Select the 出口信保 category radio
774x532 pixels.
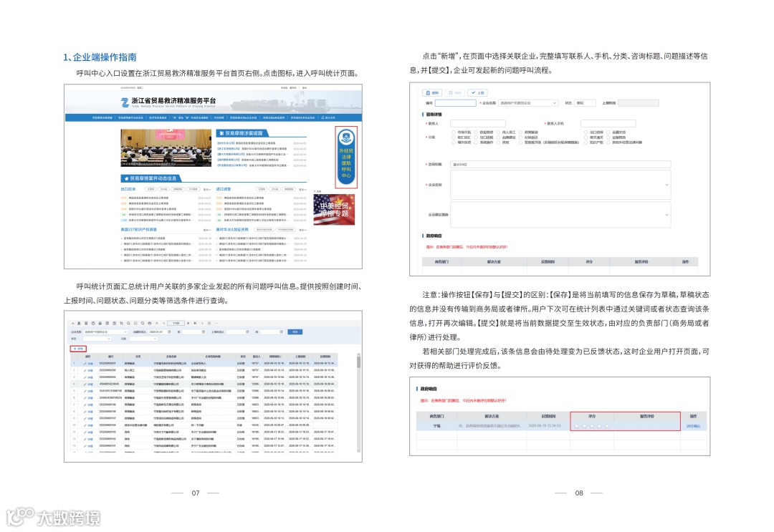click(586, 132)
